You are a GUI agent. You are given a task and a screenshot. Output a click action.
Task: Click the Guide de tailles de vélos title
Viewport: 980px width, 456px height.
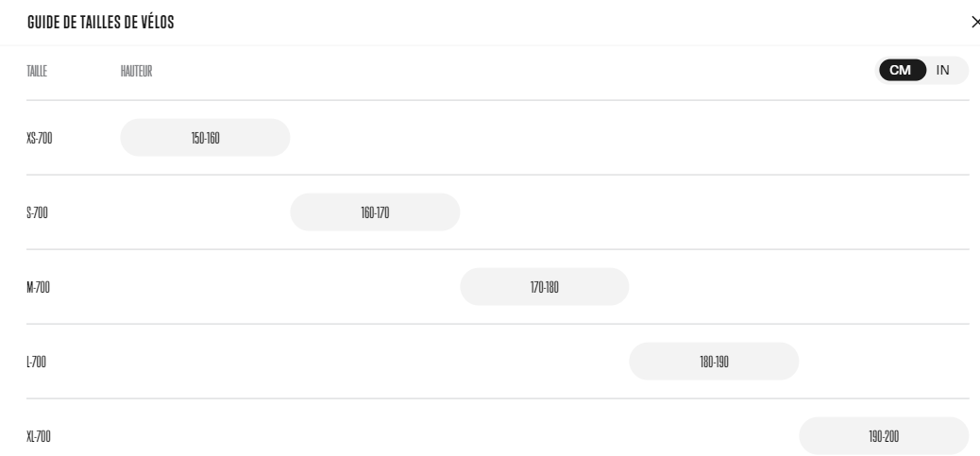point(101,23)
